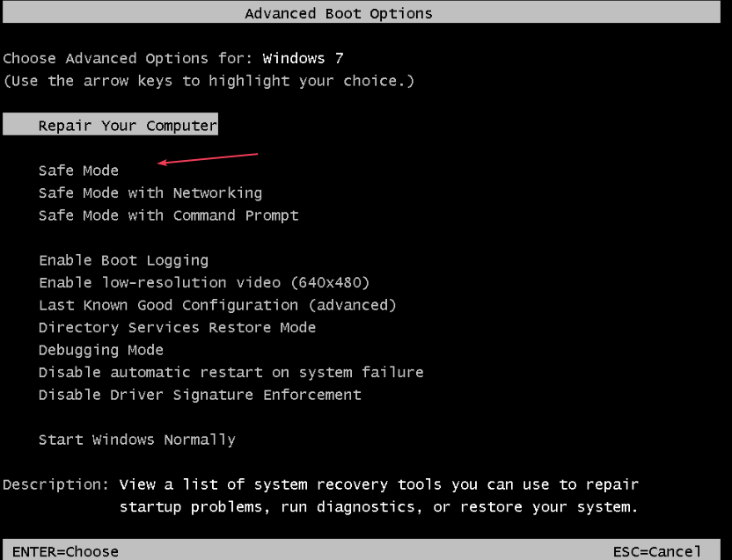Pick Disable automatic restart on system failure
The width and height of the screenshot is (732, 560).
[231, 372]
